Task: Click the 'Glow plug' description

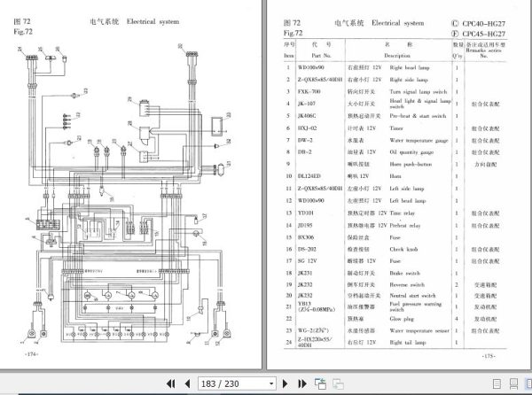Action: (402, 319)
